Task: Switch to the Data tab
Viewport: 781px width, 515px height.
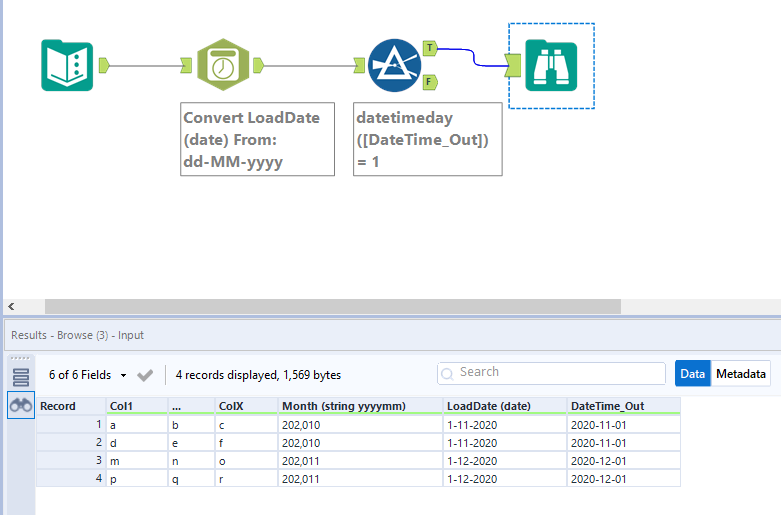Action: pyautogui.click(x=692, y=374)
